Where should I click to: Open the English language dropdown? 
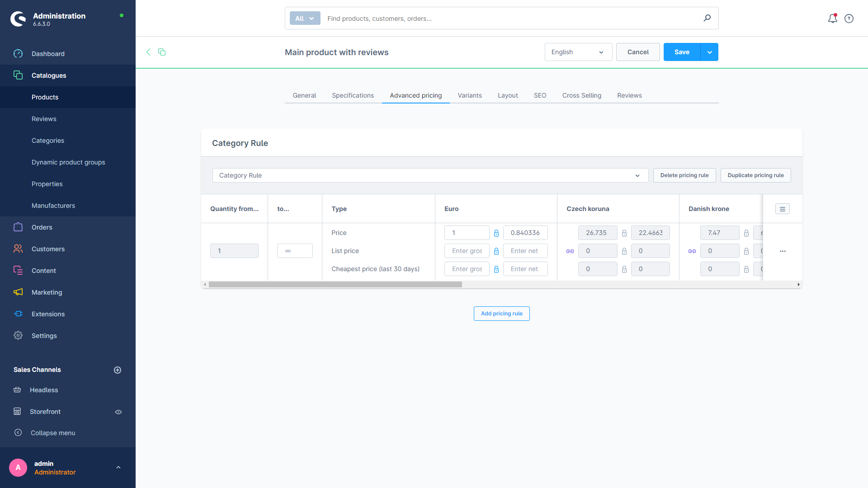[x=578, y=52]
